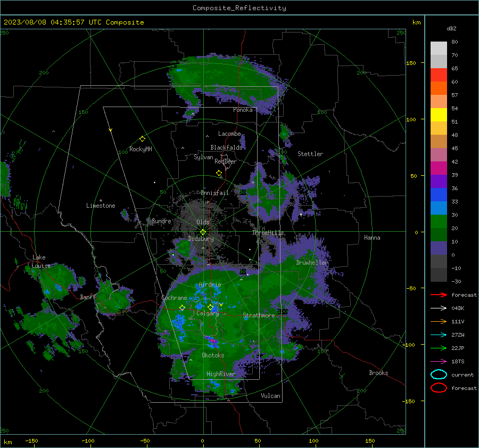479x448 pixels.
Task: Click the orange 111V arrow icon
Action: pos(439,321)
